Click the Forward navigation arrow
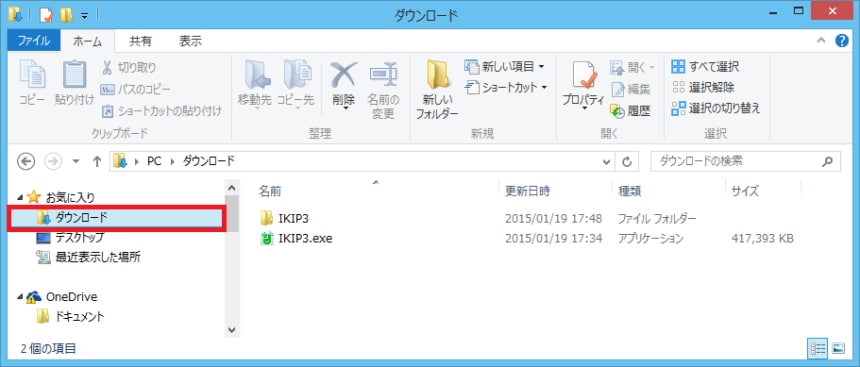This screenshot has width=860, height=367. point(54,161)
